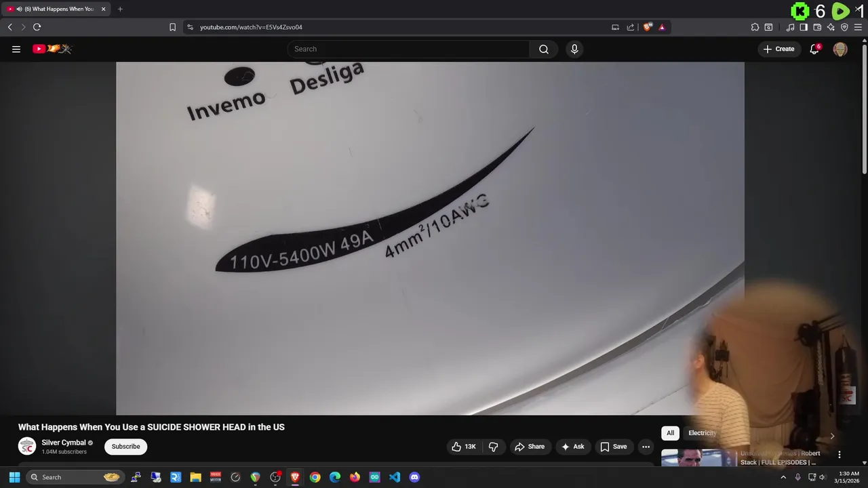Open the Silver Cymbal channel avatar
The height and width of the screenshot is (488, 868).
pos(27,447)
